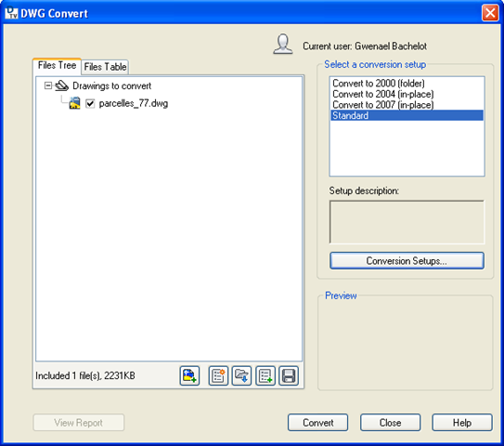Select Convert to 2004 (in-place) setup

click(407, 94)
